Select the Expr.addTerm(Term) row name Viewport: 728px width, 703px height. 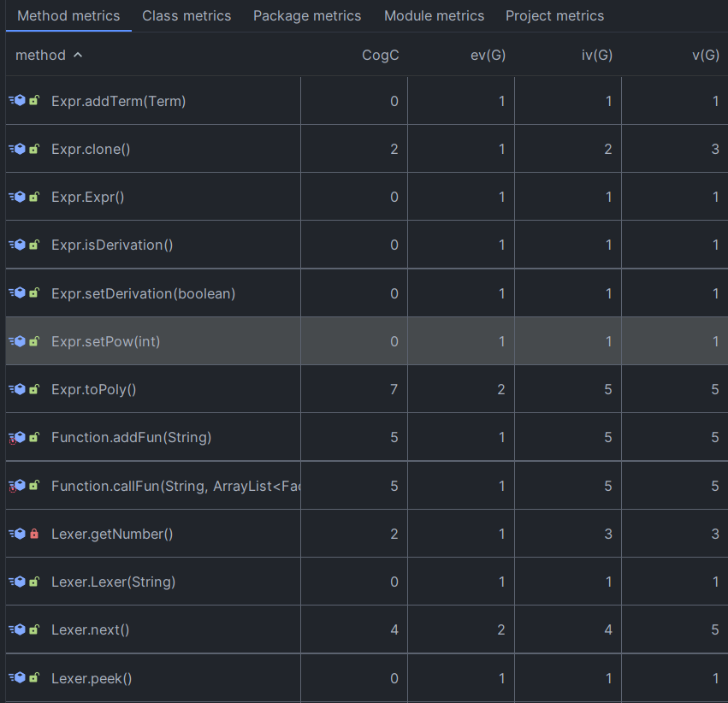[x=118, y=101]
